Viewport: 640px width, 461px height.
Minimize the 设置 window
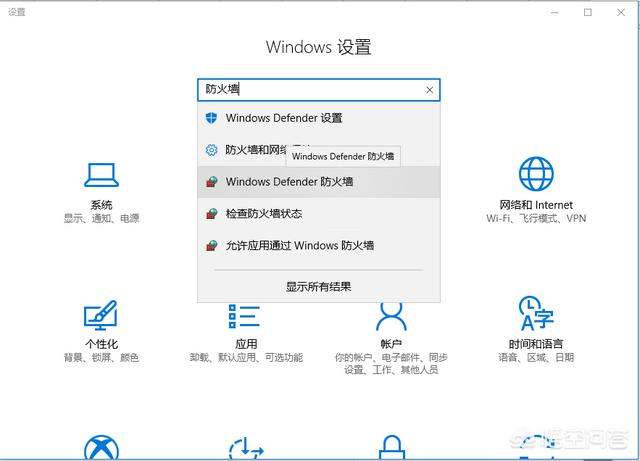[x=554, y=13]
